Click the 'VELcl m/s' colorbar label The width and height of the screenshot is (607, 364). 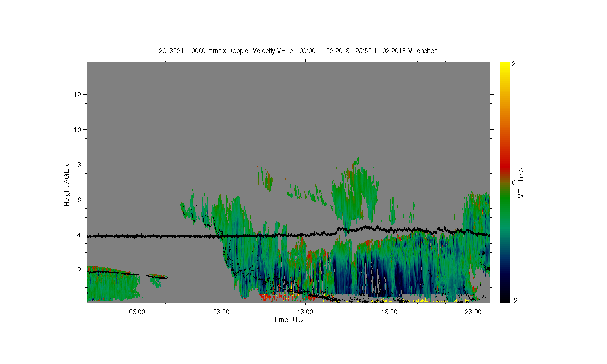(521, 182)
